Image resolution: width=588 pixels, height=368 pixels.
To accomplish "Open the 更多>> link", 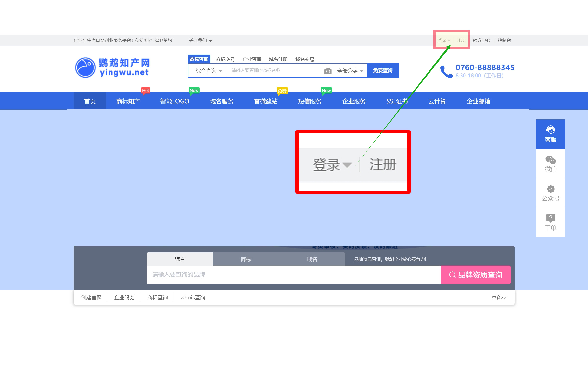I will (499, 298).
